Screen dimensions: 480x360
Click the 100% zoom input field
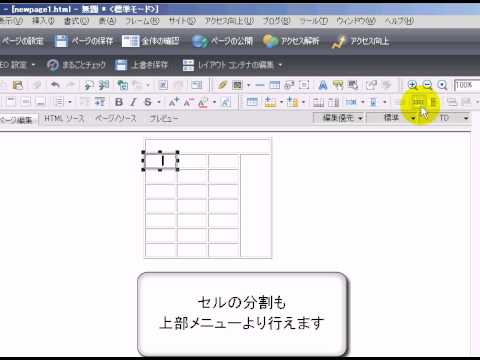pyautogui.click(x=467, y=85)
